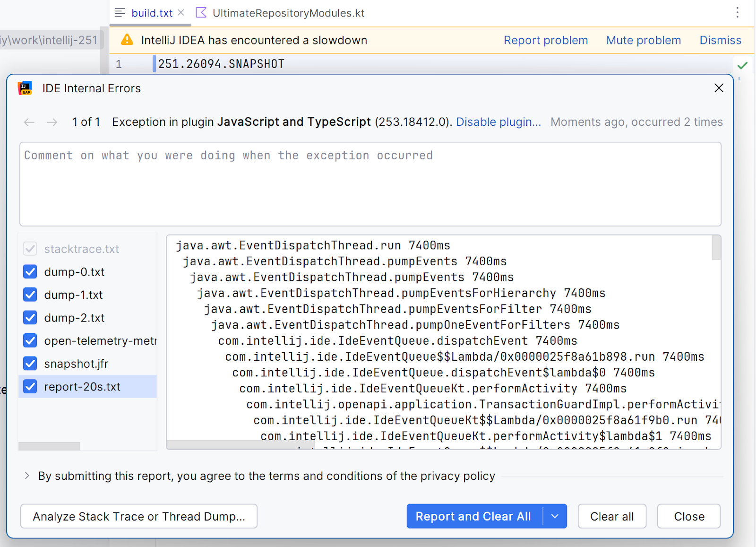Select the report-20s.txt attachment row
Image resolution: width=756 pixels, height=547 pixels.
coord(87,387)
